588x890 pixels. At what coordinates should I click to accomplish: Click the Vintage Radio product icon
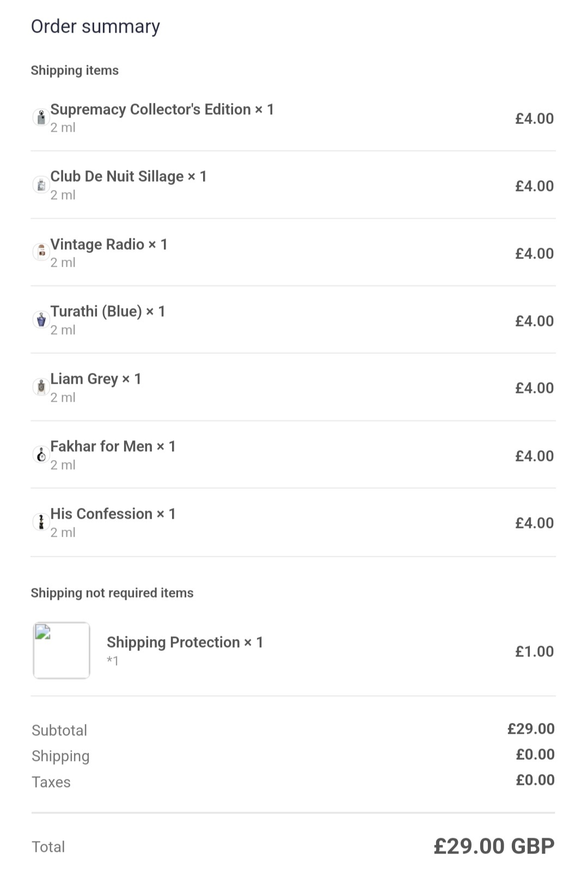41,252
